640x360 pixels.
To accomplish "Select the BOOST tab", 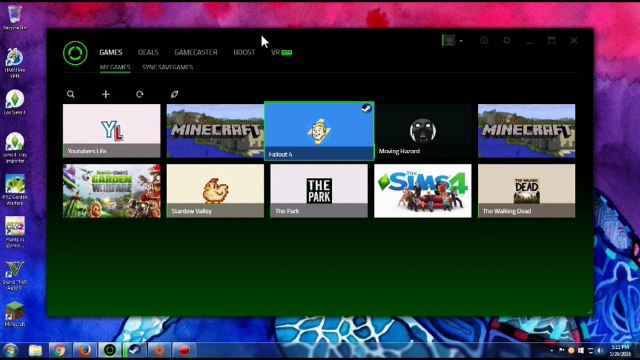I will 244,52.
